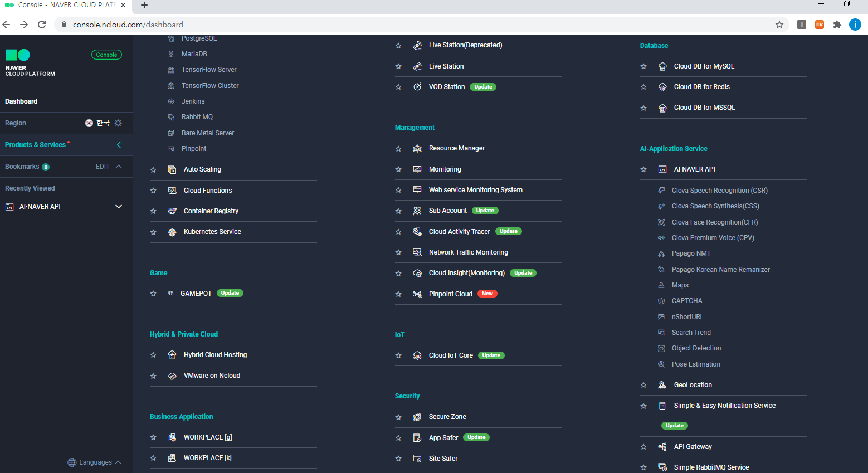Click the Network Traffic Monitoring icon
Screen dimensions: 868x473
pyautogui.click(x=417, y=252)
